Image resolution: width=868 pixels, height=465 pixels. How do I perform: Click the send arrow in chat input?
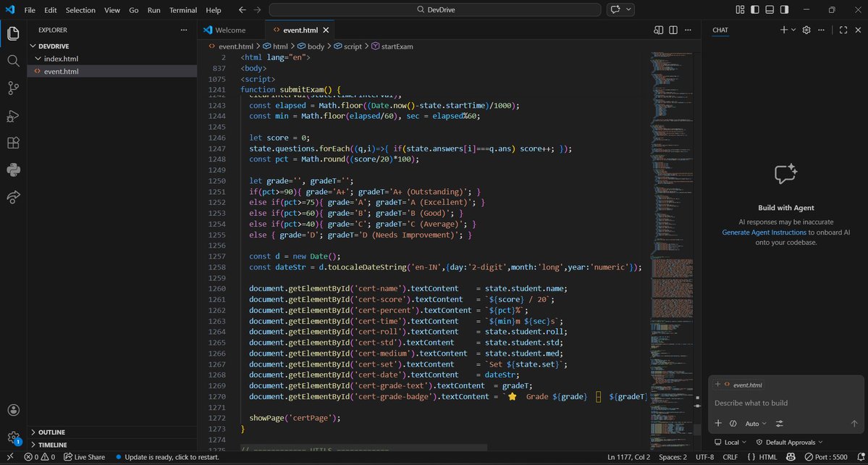[854, 424]
